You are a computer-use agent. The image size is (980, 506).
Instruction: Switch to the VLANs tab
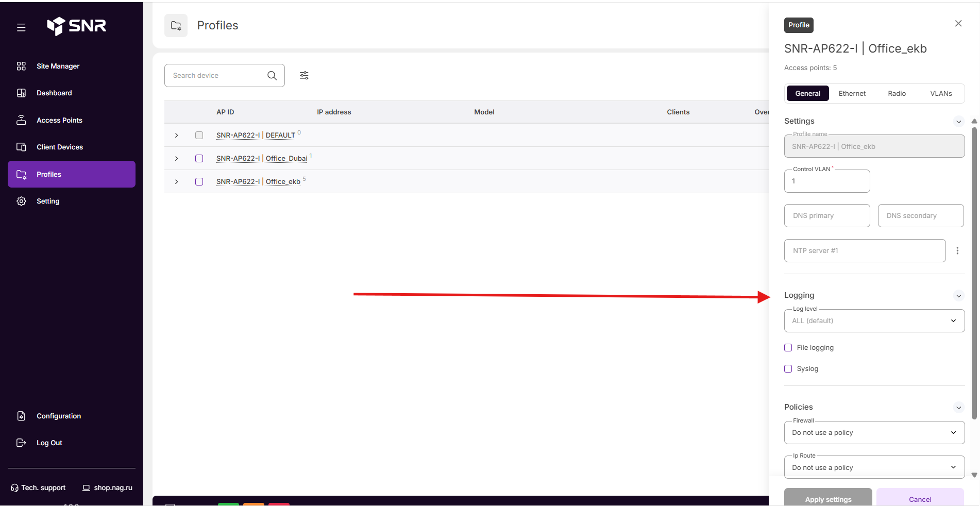pyautogui.click(x=941, y=93)
